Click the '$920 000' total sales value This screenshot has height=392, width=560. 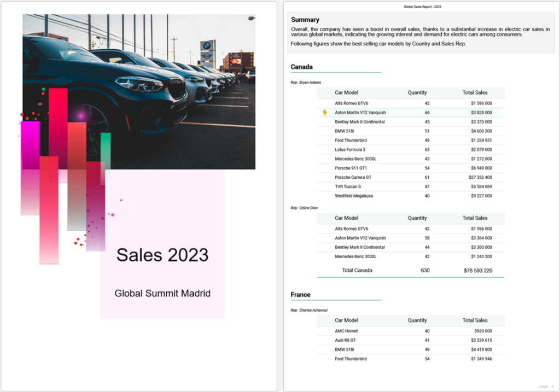[483, 331]
